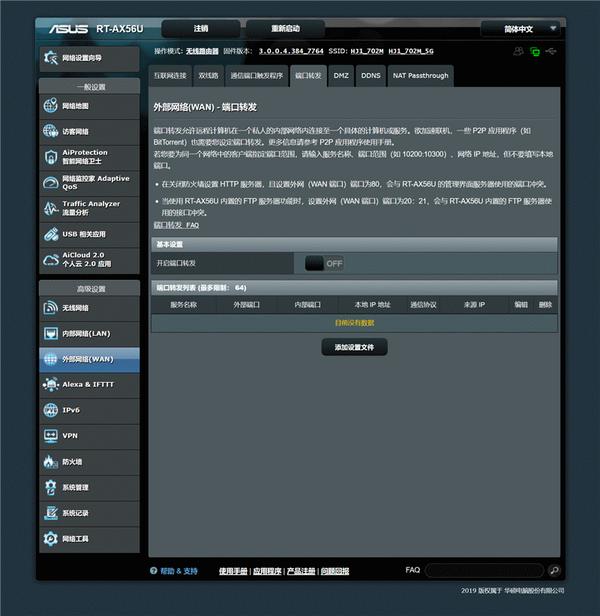
Task: Open the 应用程序 footer link
Action: (x=267, y=571)
